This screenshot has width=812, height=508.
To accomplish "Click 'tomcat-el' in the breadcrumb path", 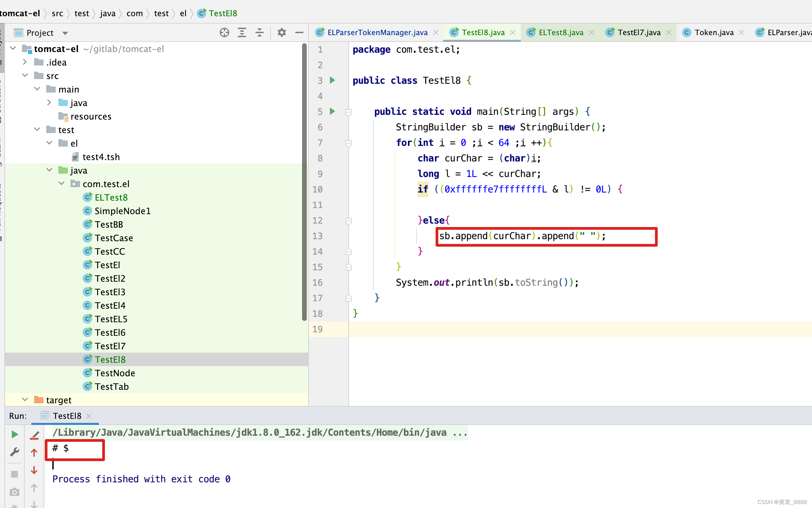I will click(20, 14).
